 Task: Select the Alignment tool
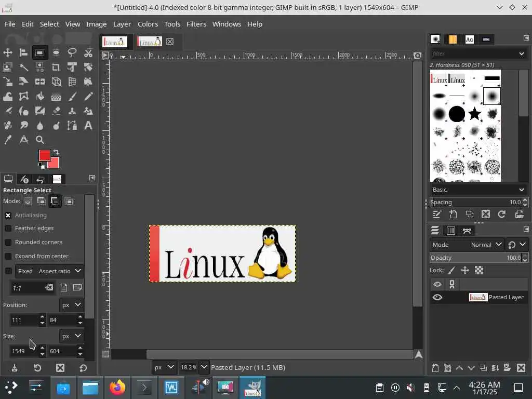(23, 52)
